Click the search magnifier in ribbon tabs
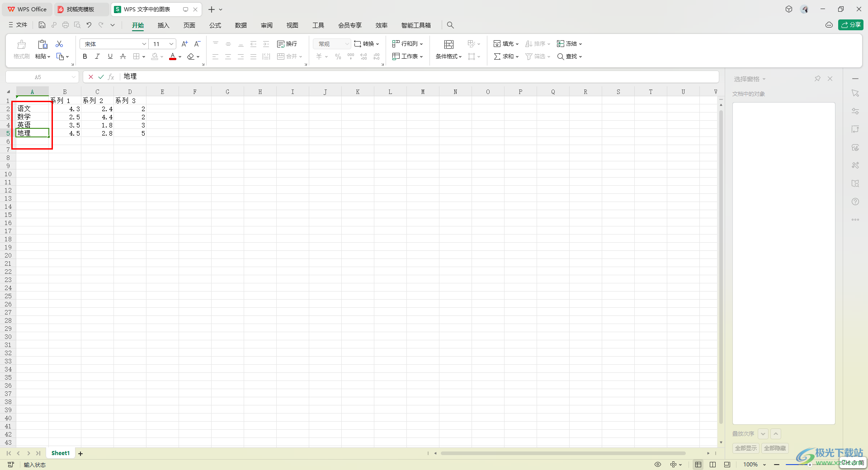The height and width of the screenshot is (470, 868). pos(450,25)
